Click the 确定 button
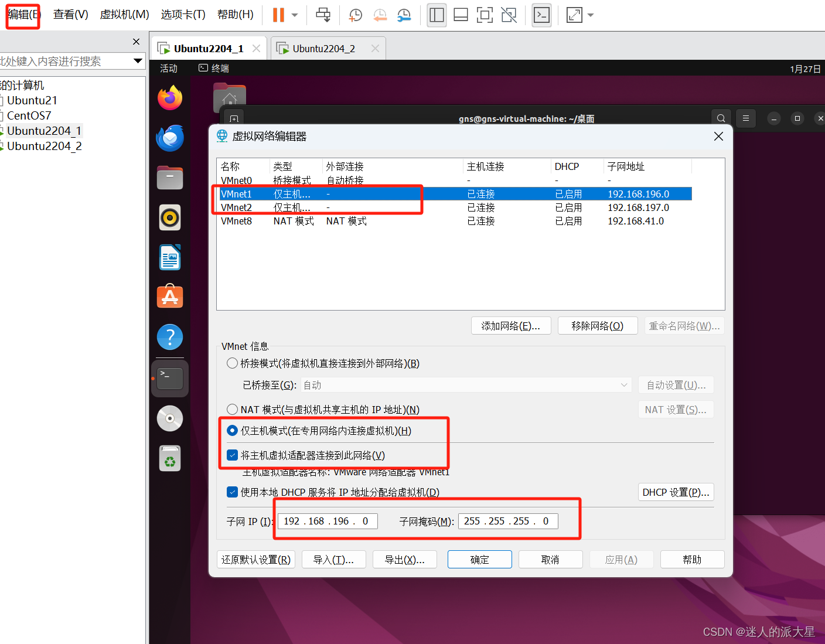The height and width of the screenshot is (644, 825). coord(480,560)
